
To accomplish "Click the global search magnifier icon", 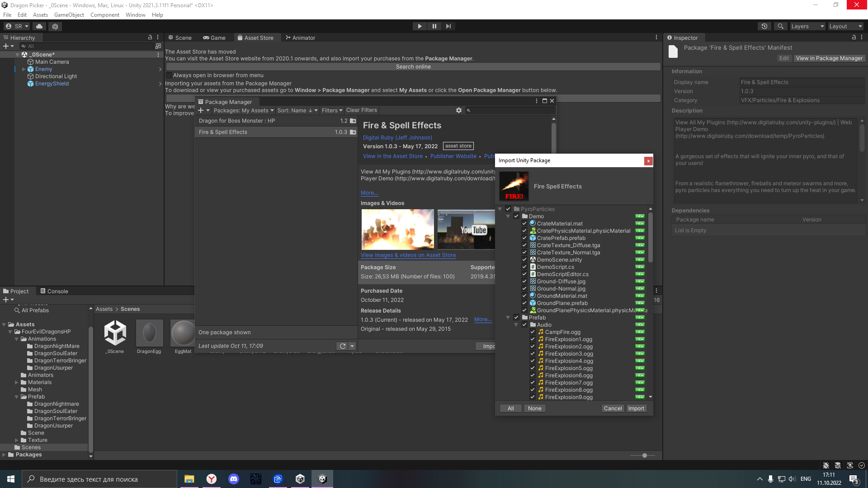I will pos(780,26).
